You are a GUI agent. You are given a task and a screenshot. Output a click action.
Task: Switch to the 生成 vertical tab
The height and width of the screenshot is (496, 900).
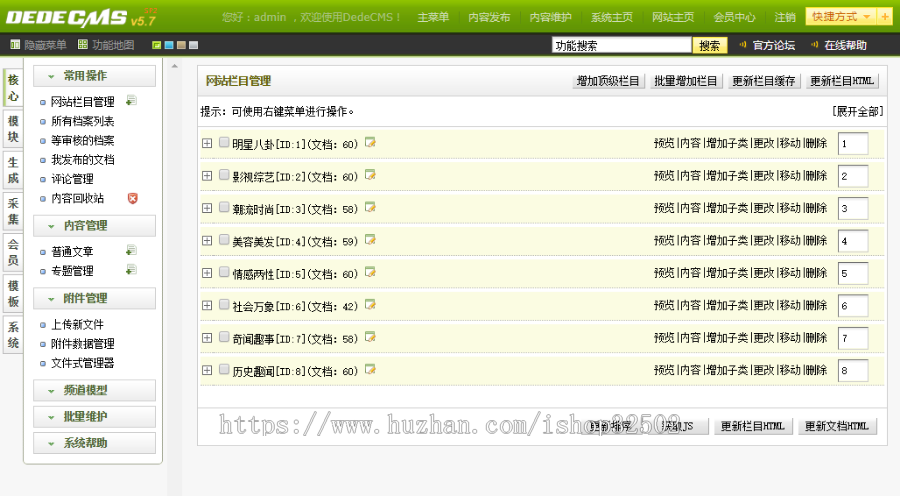click(13, 170)
